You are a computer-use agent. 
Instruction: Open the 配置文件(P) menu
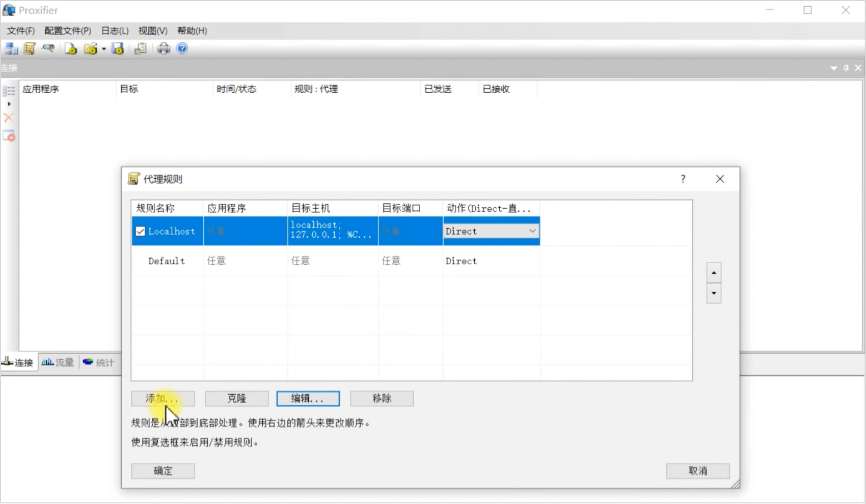tap(68, 31)
